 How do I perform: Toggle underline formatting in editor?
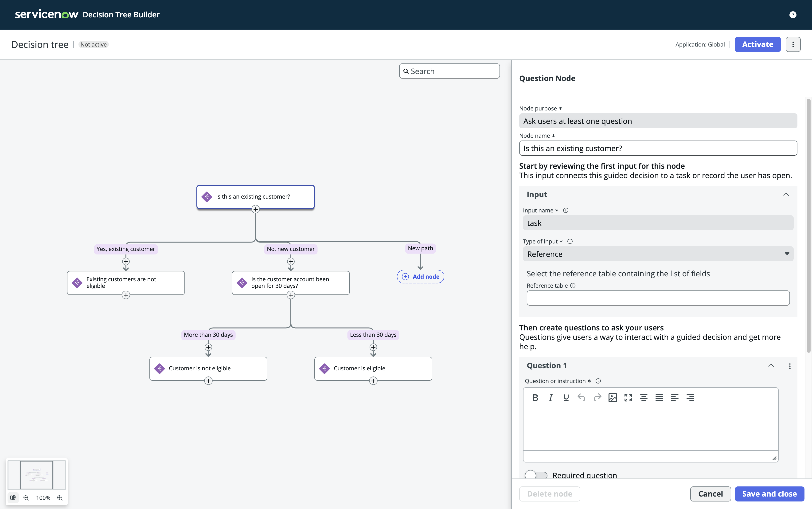566,398
